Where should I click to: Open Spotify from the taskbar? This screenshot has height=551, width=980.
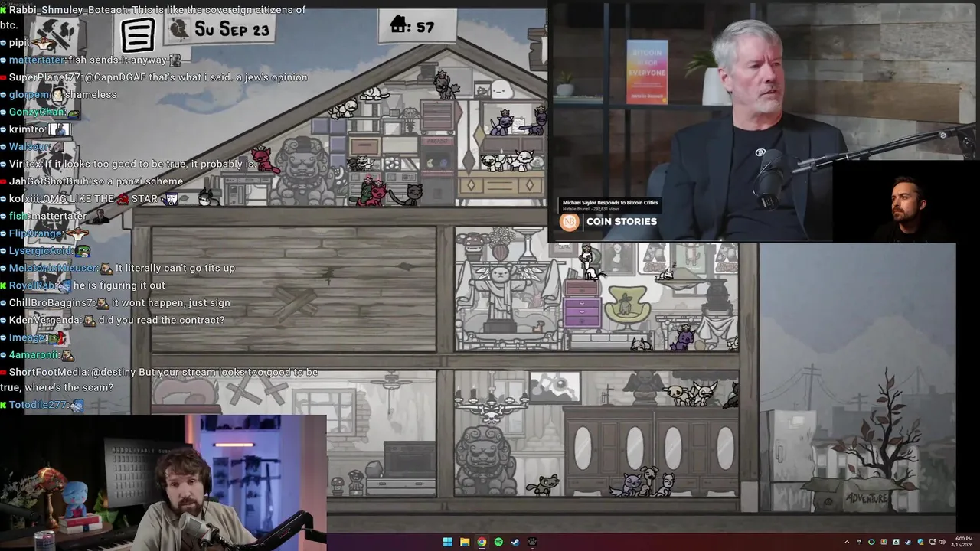[498, 542]
